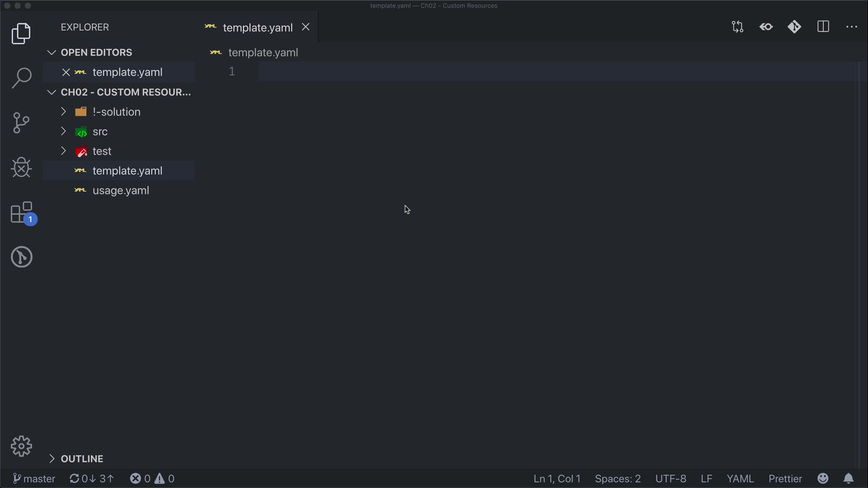Click the compare changes icon in editor toolbar
This screenshot has width=868, height=488.
pos(737,27)
